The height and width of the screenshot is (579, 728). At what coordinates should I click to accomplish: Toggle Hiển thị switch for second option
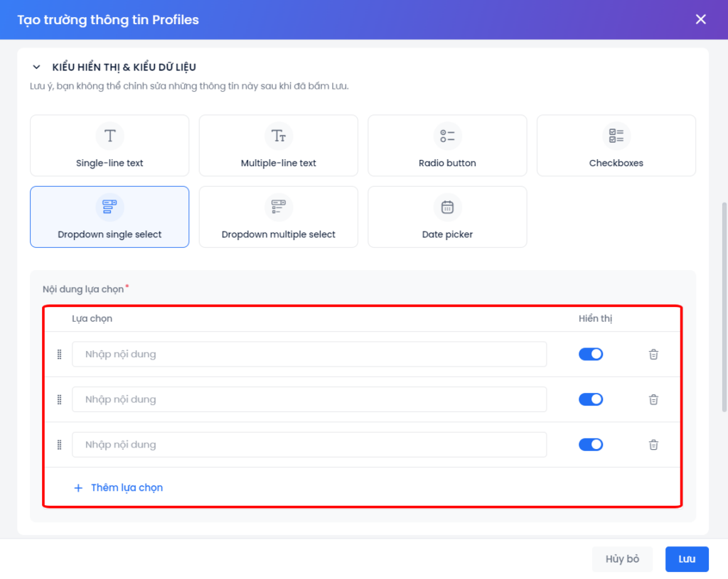pyautogui.click(x=591, y=399)
